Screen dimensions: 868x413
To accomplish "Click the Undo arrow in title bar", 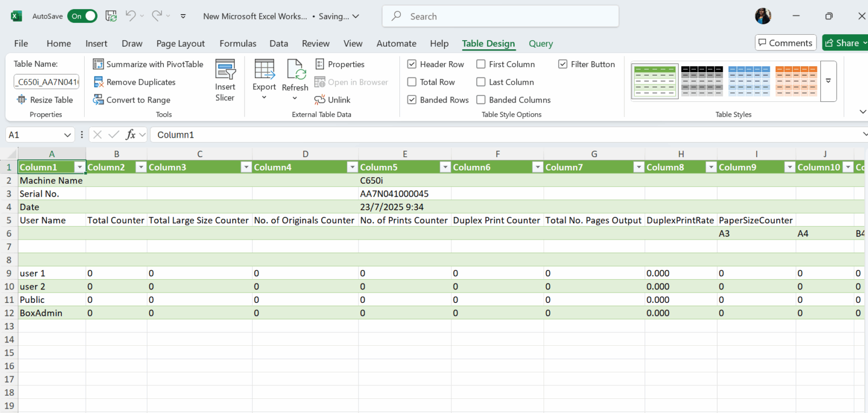I will 130,16.
